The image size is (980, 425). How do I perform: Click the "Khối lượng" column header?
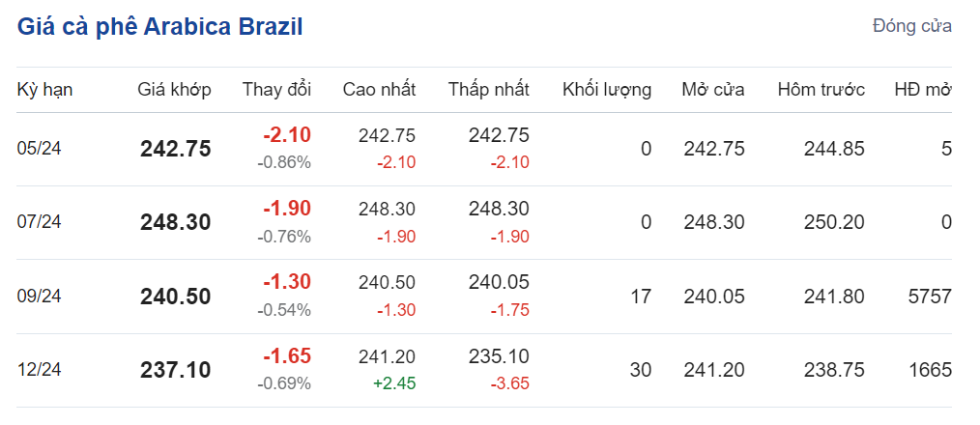606,90
